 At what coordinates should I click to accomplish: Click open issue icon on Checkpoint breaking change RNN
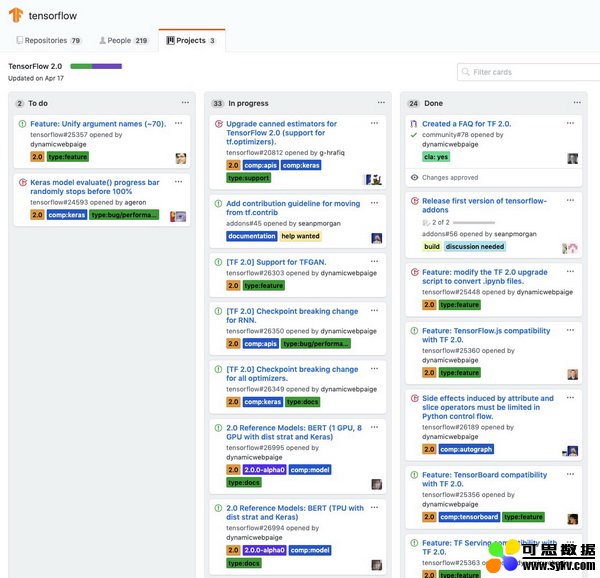tap(218, 311)
